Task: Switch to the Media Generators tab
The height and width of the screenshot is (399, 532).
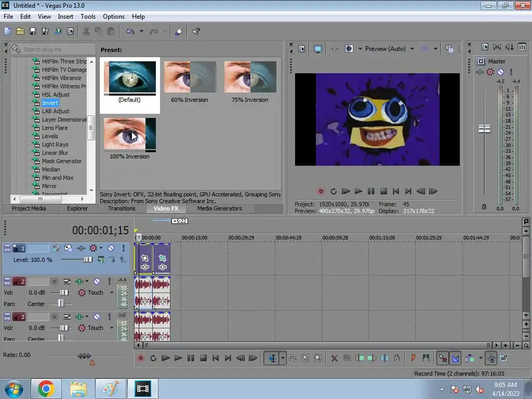Action: point(220,209)
